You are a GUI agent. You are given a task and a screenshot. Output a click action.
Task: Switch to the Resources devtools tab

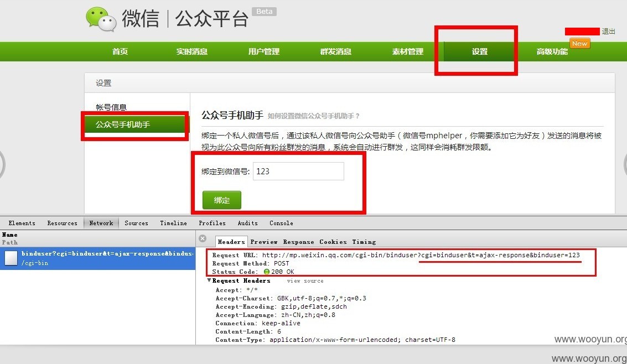coord(63,223)
